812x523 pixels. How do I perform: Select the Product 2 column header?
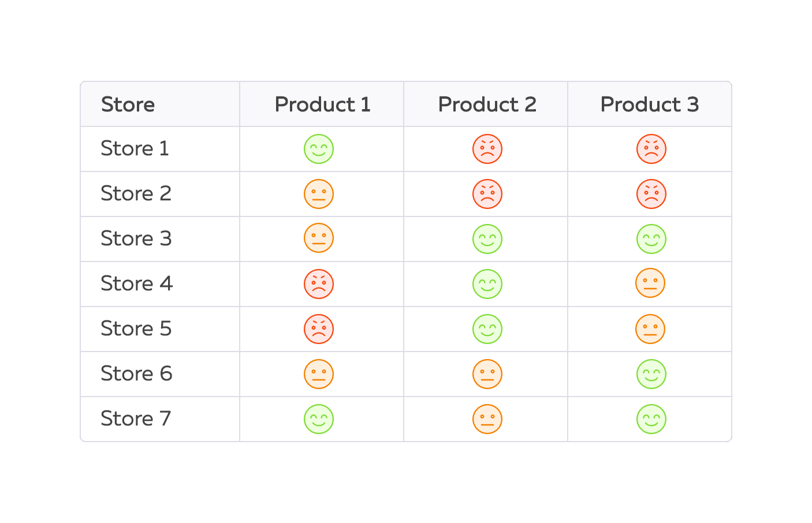click(487, 104)
